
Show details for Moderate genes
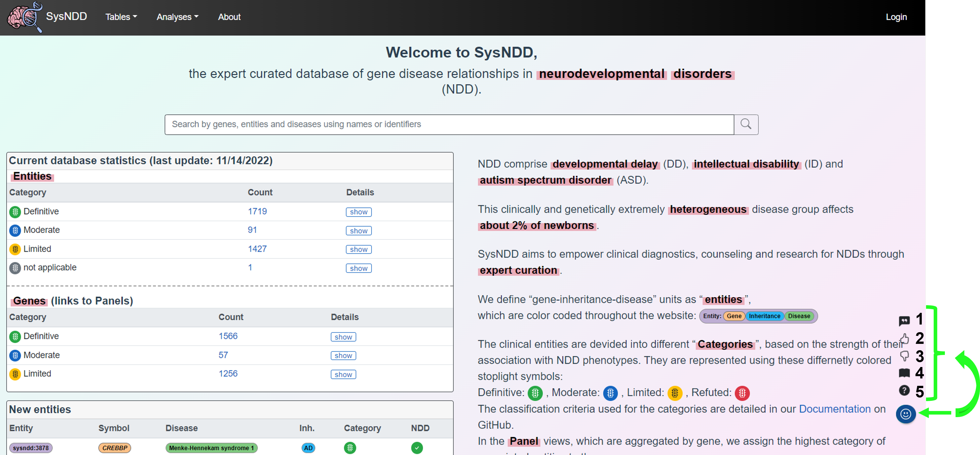pos(343,355)
